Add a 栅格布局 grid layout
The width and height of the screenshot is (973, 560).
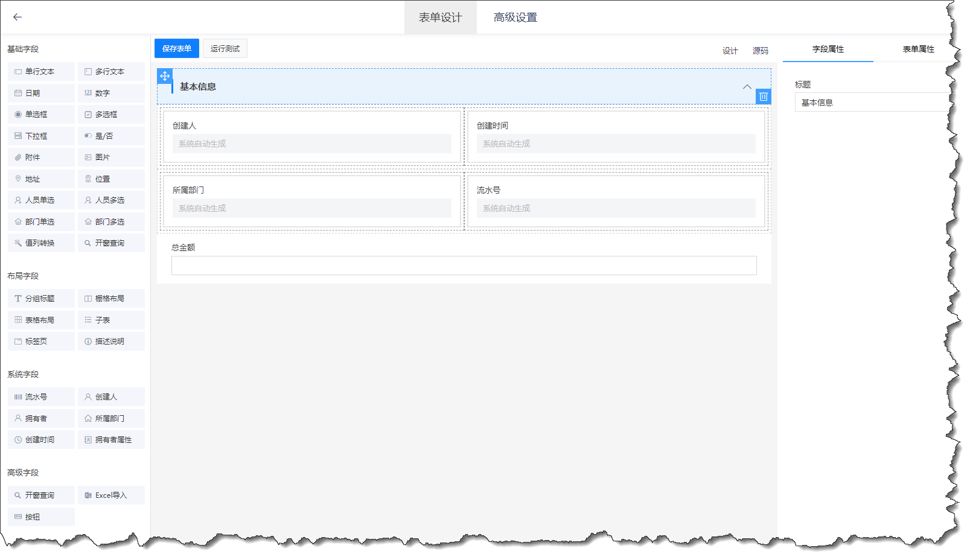tap(111, 298)
